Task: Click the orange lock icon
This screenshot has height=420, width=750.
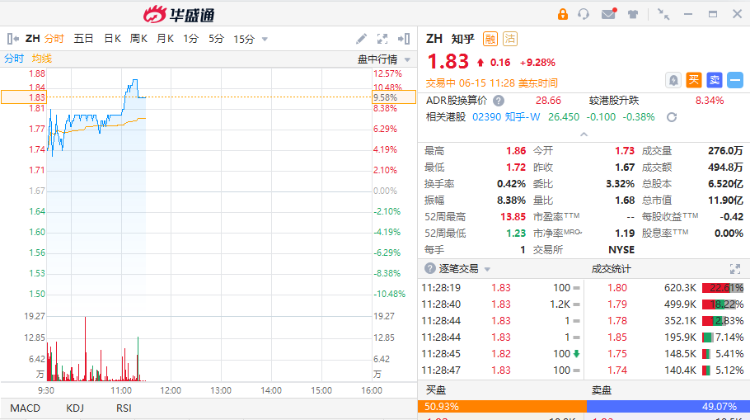Action: pyautogui.click(x=563, y=14)
